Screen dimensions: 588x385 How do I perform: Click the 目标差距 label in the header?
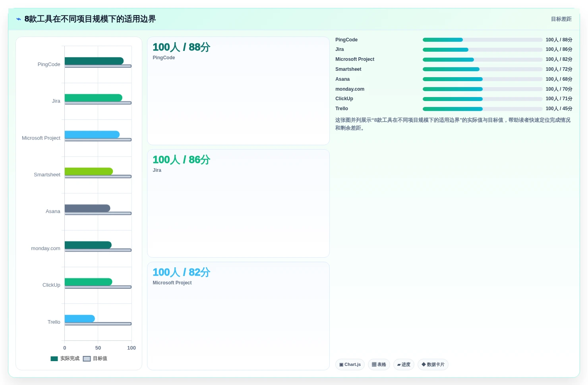tap(561, 19)
